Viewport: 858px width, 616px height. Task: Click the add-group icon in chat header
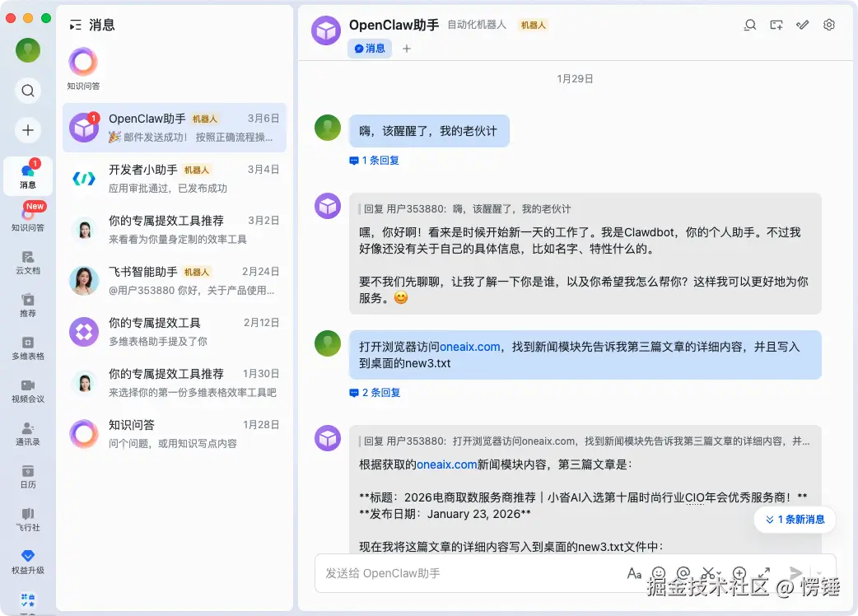click(x=776, y=25)
